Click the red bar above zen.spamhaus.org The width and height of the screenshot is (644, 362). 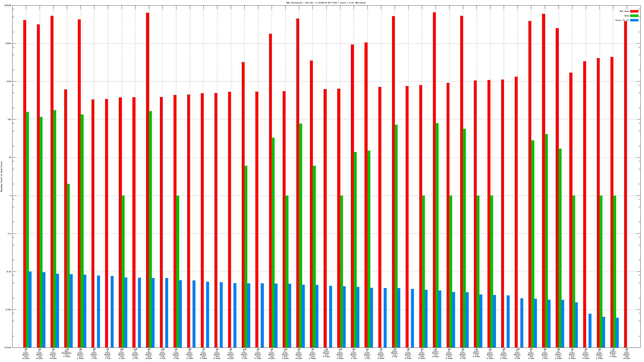[x=66, y=217]
